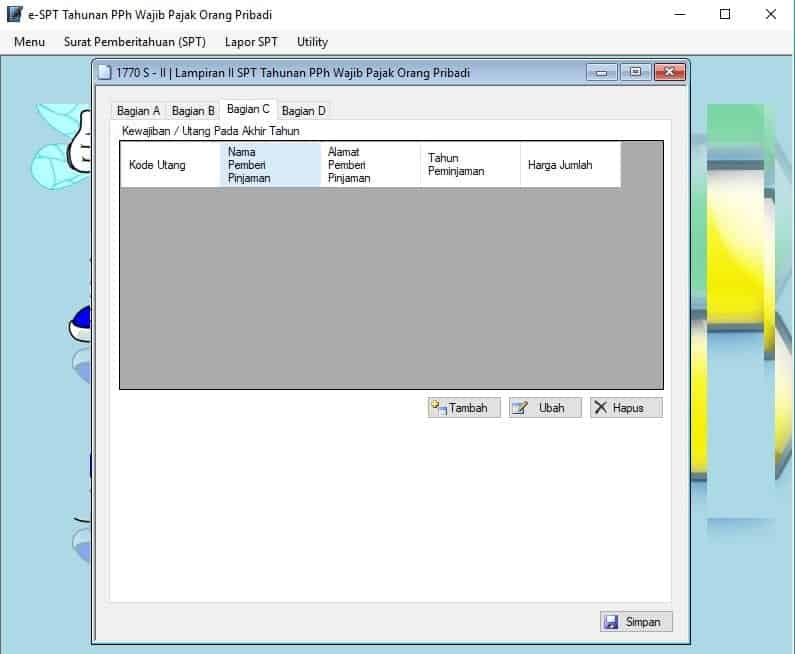Open the Lapor SPT menu
795x654 pixels.
251,42
